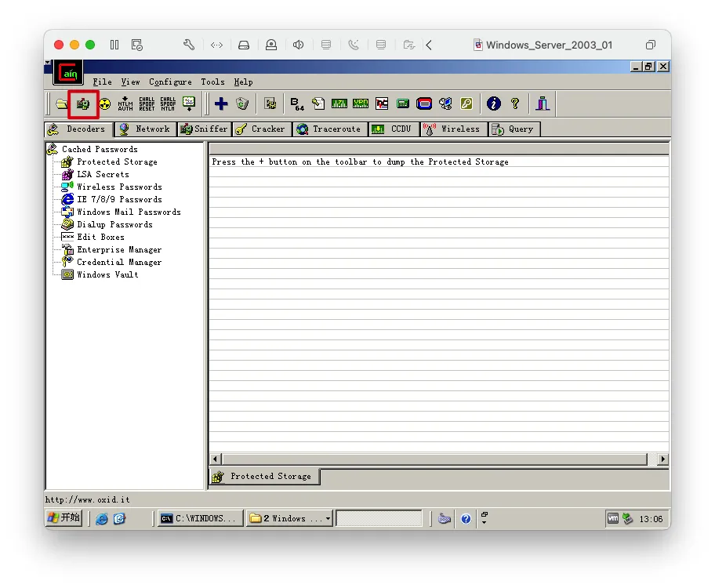Switch to the Decoders tab
The height and width of the screenshot is (588, 715).
coord(78,129)
